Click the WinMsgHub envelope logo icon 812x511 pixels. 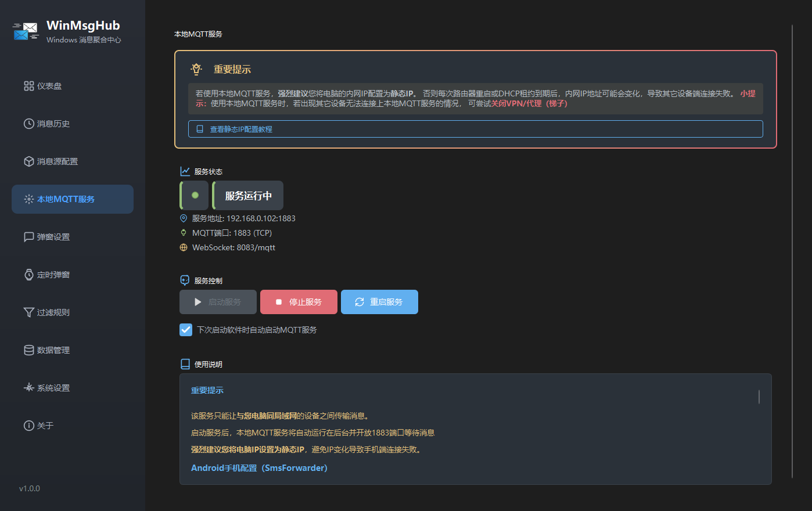coord(26,31)
